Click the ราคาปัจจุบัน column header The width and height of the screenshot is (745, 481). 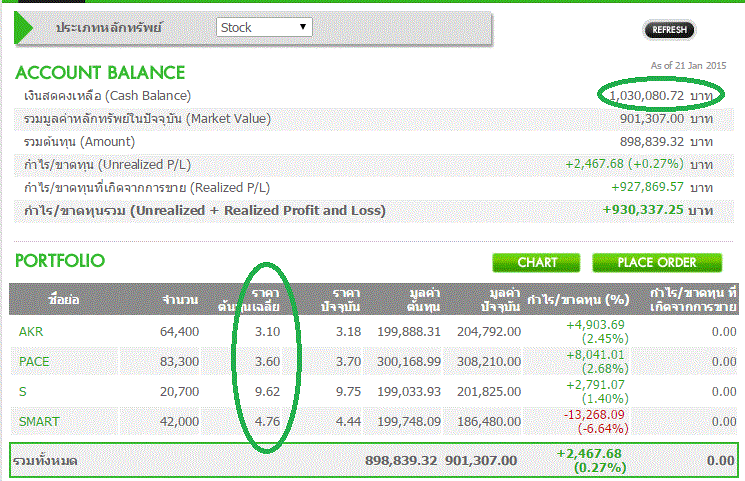pyautogui.click(x=340, y=299)
